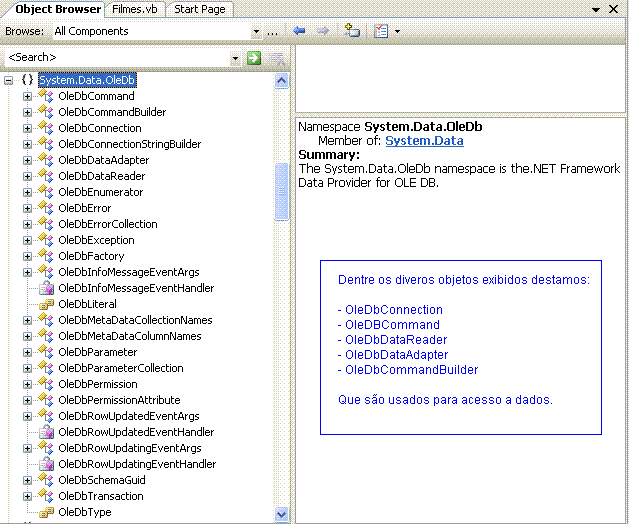Select the System.Data.OleDb namespace item

point(87,80)
